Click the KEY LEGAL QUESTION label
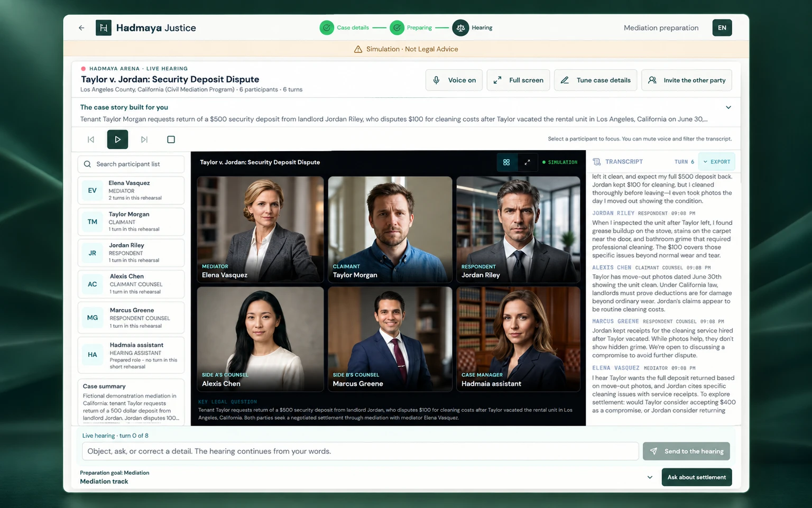The image size is (812, 508). click(227, 402)
